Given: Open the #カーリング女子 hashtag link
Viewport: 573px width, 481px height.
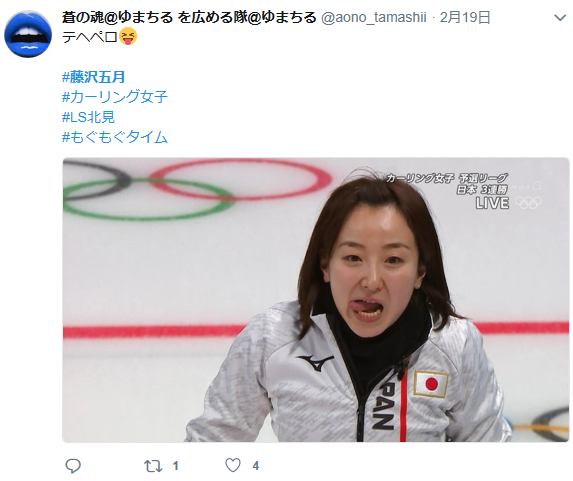Looking at the screenshot, I should pos(115,97).
